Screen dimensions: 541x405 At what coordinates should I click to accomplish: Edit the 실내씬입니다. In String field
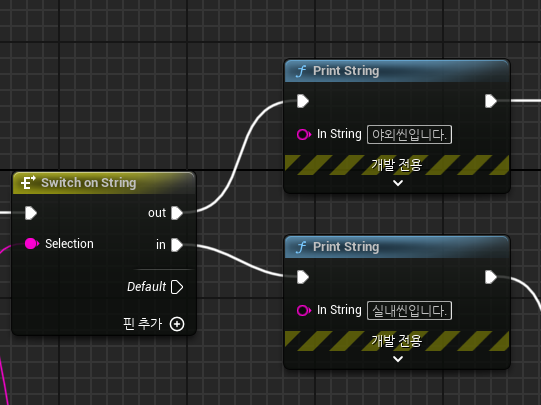(x=409, y=310)
